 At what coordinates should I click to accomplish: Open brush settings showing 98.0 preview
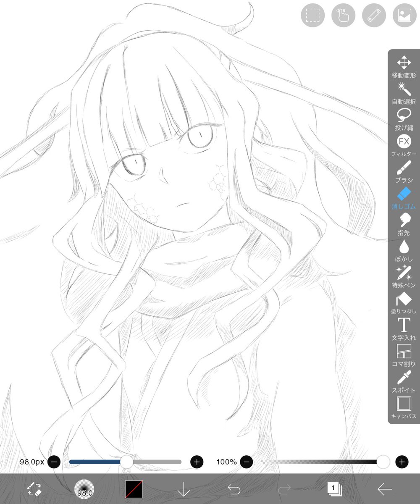tap(84, 489)
